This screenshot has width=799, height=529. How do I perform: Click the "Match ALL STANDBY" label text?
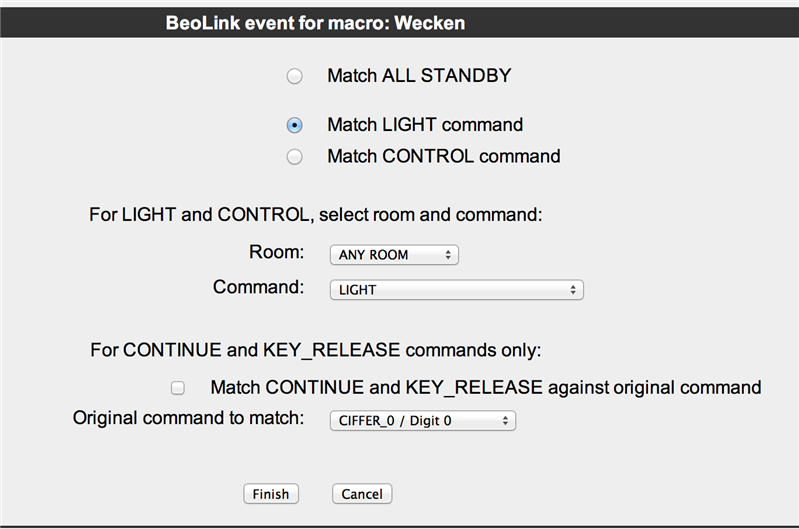point(419,75)
